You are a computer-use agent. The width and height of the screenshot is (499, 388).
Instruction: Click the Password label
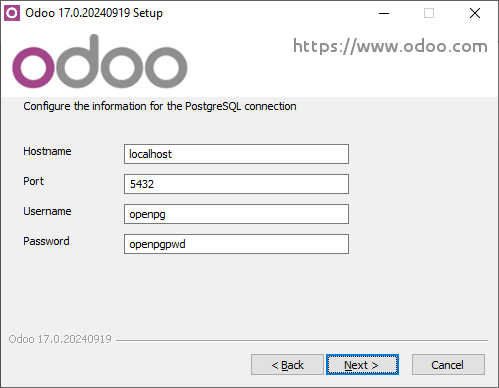click(46, 241)
